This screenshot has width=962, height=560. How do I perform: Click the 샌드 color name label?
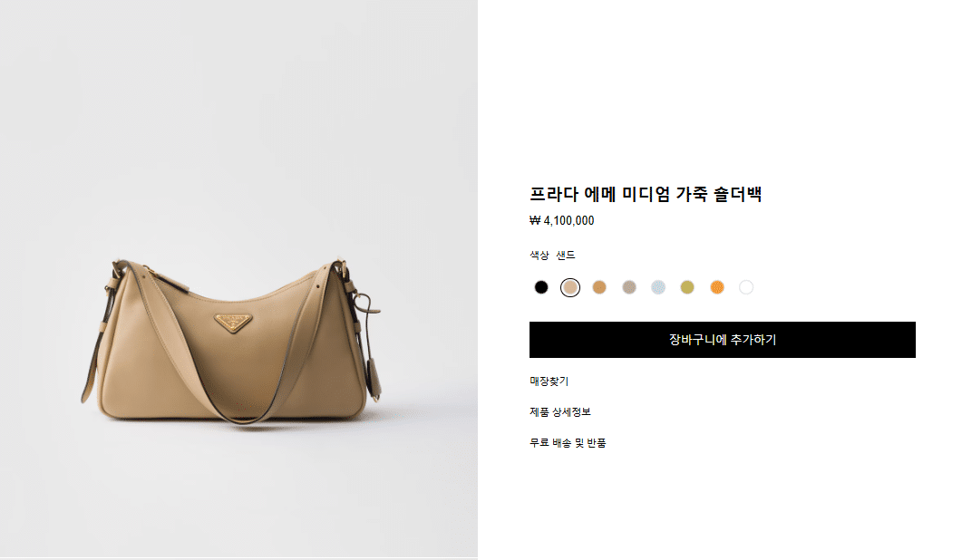click(566, 256)
